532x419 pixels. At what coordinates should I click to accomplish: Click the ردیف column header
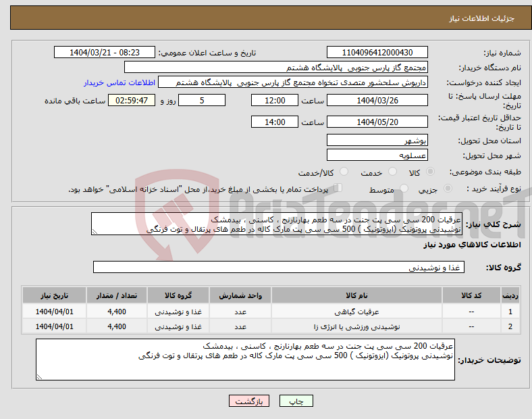pos(510,295)
